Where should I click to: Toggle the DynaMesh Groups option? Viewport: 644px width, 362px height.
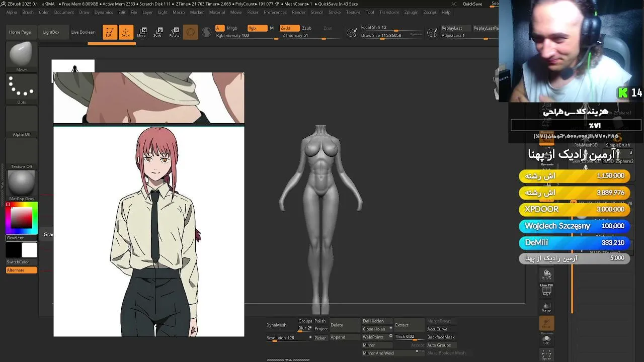(305, 321)
